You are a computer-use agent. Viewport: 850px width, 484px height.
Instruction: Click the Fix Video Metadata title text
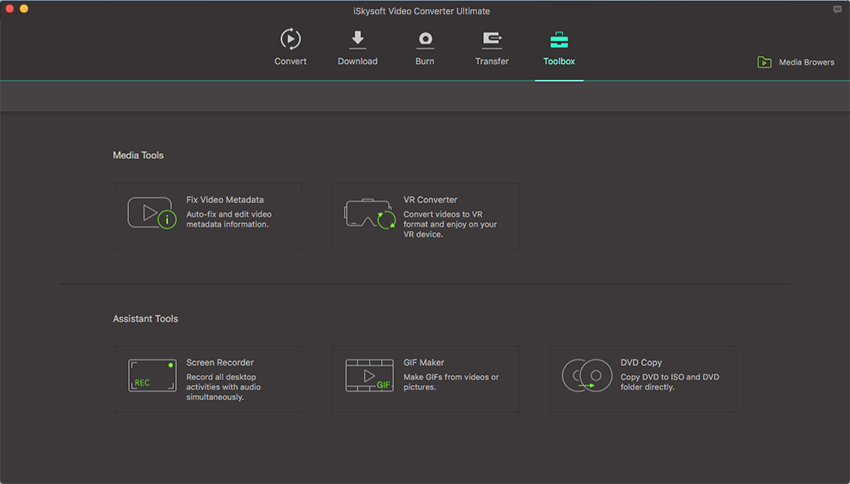pos(225,200)
